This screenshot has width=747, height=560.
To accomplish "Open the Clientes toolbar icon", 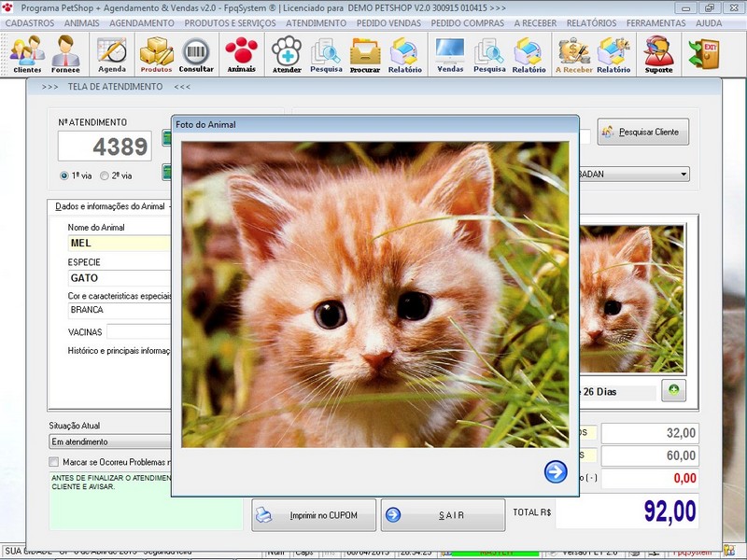I will pos(27,53).
